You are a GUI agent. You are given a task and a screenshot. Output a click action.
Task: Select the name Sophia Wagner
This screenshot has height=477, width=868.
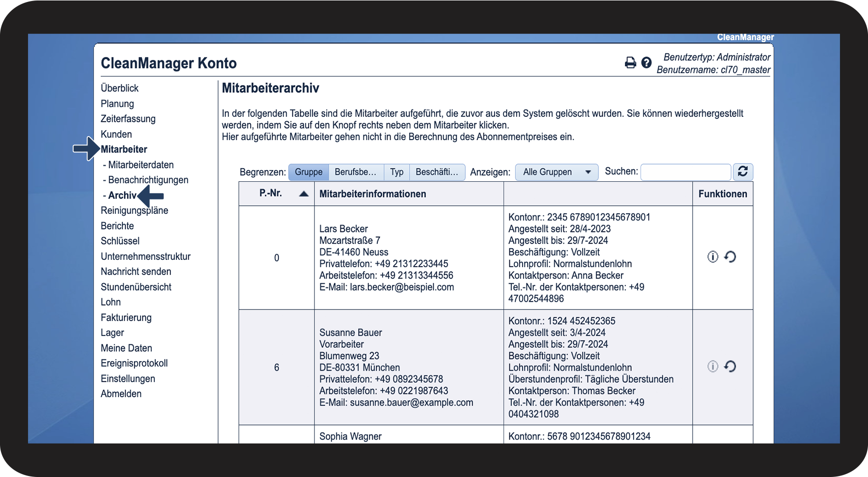pos(351,436)
